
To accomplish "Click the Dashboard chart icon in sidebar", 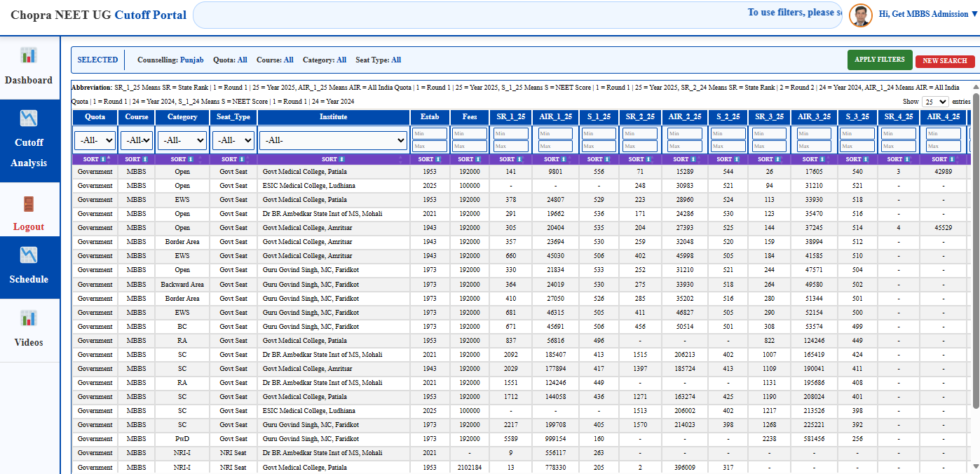I will 29,55.
